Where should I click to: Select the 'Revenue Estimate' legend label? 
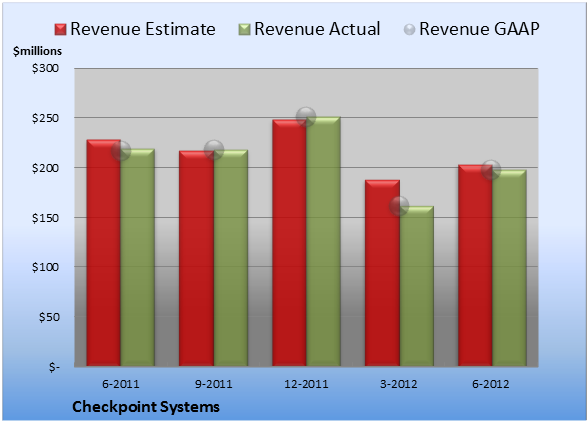coord(143,29)
